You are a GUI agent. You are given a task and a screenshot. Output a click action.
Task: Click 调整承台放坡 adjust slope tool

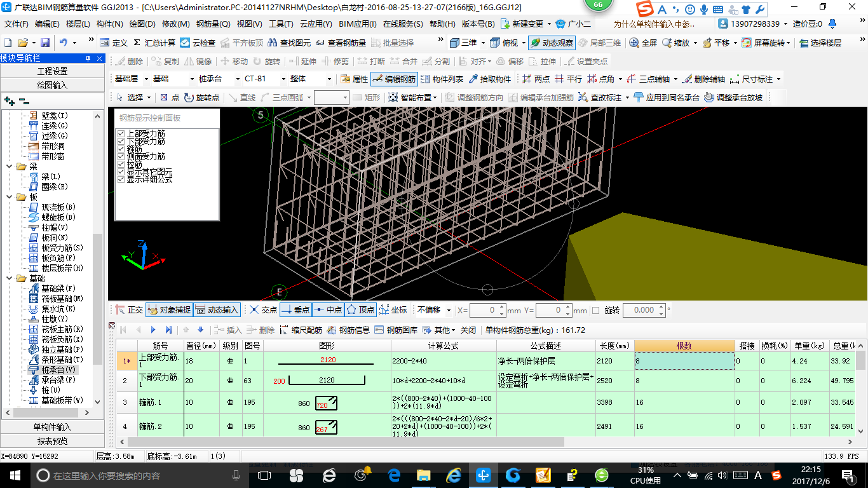coord(733,97)
